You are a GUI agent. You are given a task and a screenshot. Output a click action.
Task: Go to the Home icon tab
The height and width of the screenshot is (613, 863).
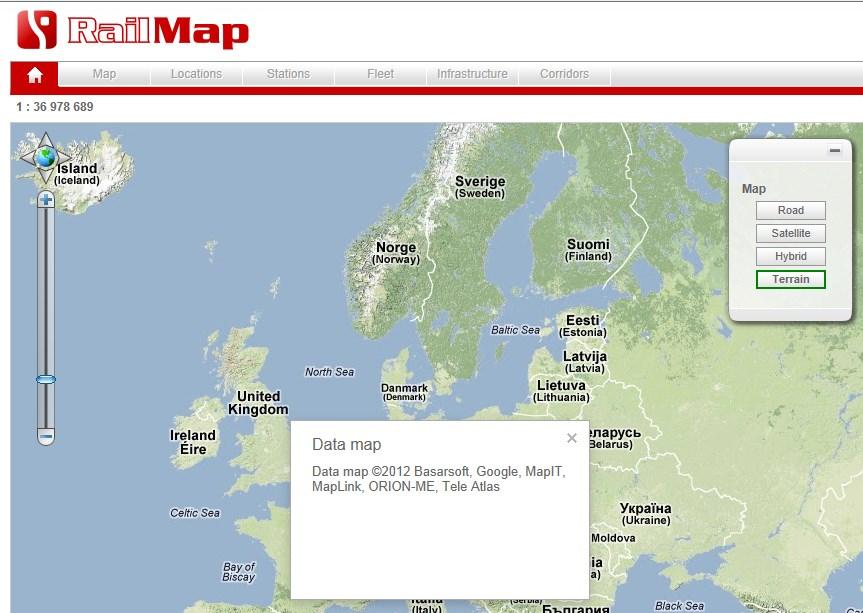coord(35,75)
